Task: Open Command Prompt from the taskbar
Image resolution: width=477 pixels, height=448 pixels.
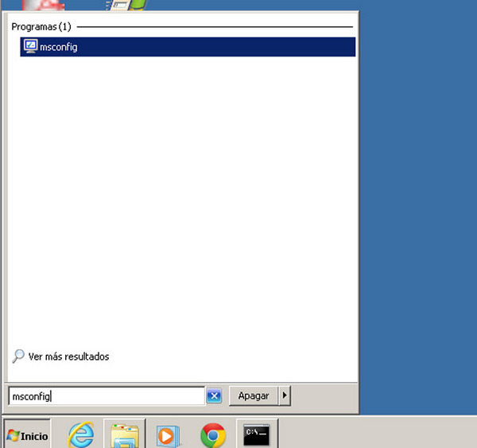Action: [x=257, y=434]
